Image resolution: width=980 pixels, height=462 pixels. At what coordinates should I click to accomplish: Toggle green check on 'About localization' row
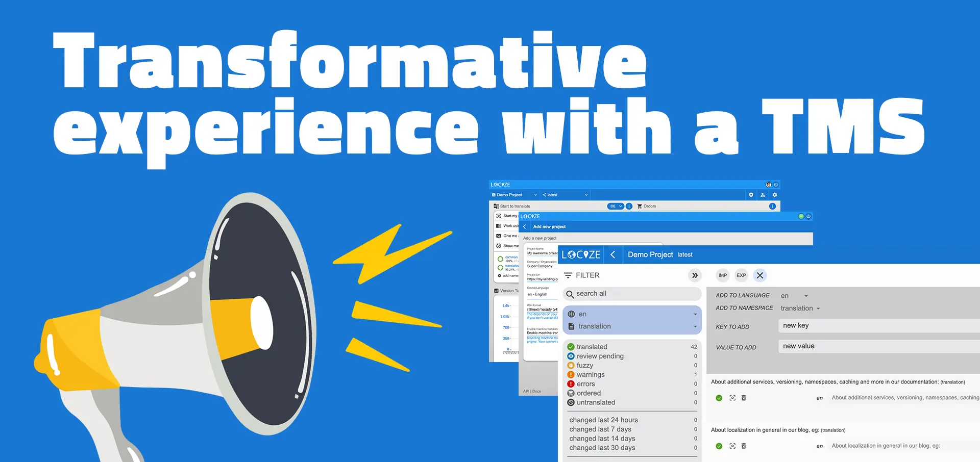(719, 446)
